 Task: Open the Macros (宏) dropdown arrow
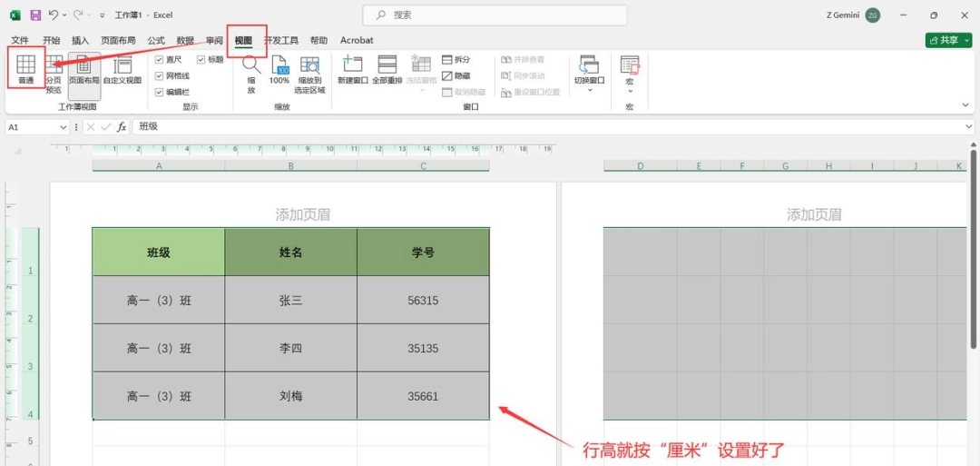pyautogui.click(x=630, y=91)
